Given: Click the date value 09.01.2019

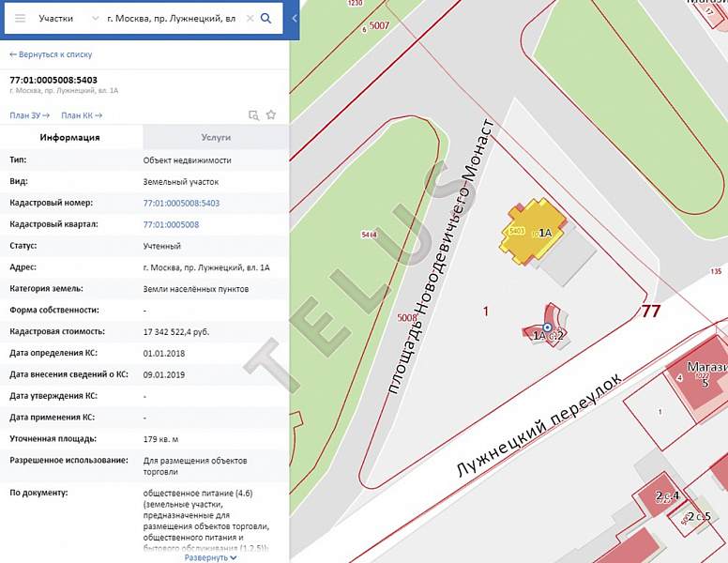Looking at the screenshot, I should (x=164, y=375).
